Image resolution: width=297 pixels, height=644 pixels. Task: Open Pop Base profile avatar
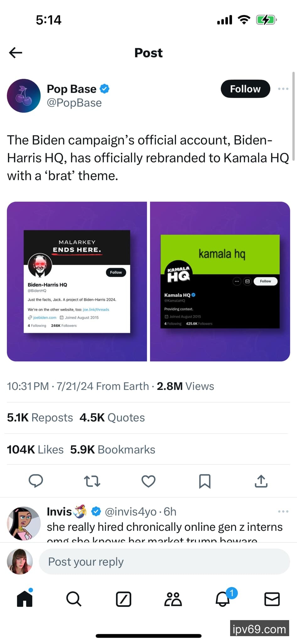pyautogui.click(x=24, y=96)
